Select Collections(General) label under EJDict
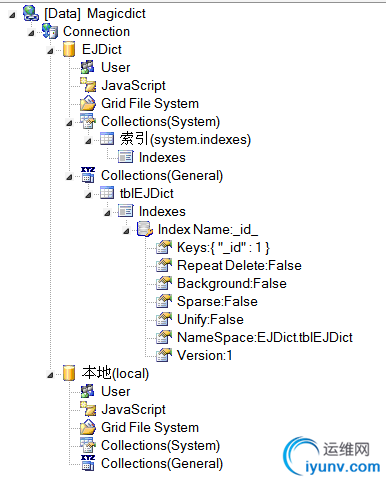This screenshot has width=386, height=483. pos(162,176)
